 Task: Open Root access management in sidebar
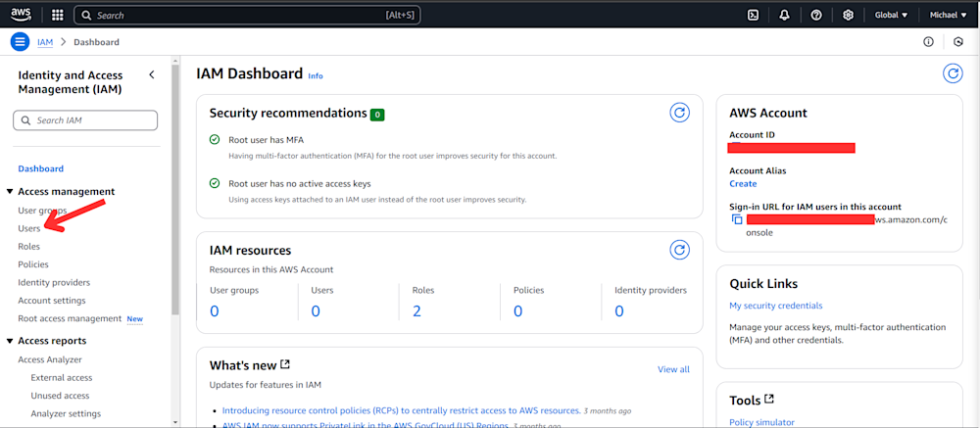point(70,318)
